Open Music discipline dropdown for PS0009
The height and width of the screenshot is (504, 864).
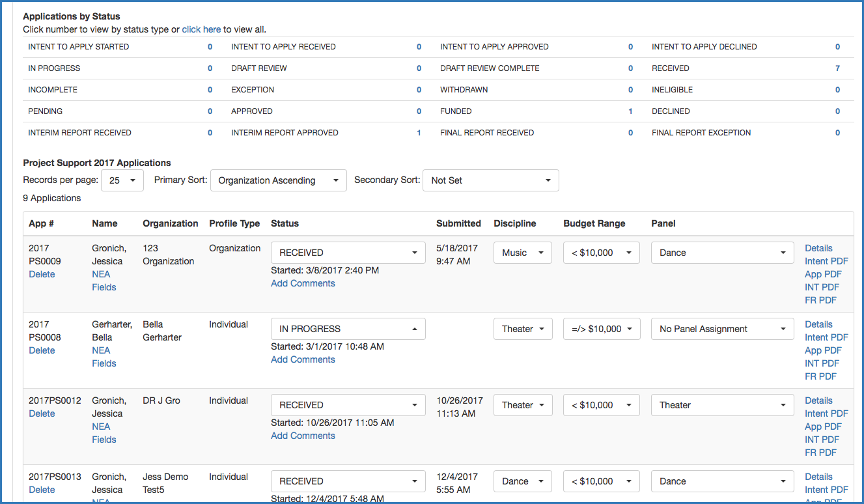click(522, 253)
